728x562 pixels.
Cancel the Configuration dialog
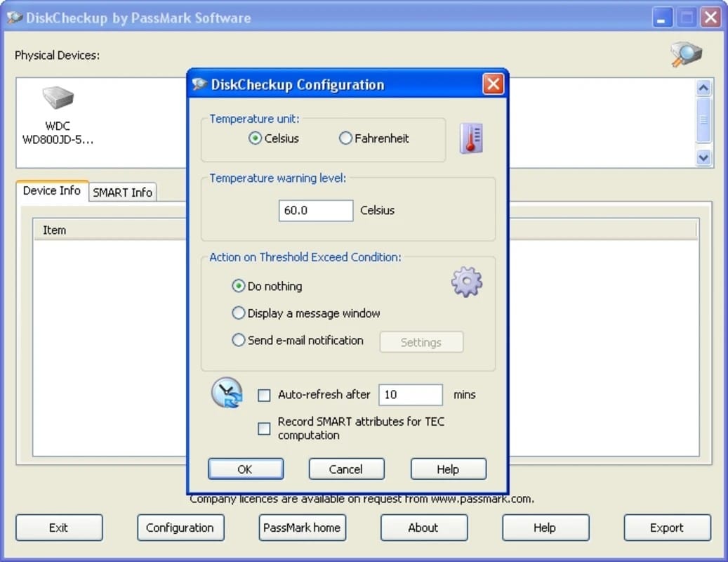(x=346, y=469)
